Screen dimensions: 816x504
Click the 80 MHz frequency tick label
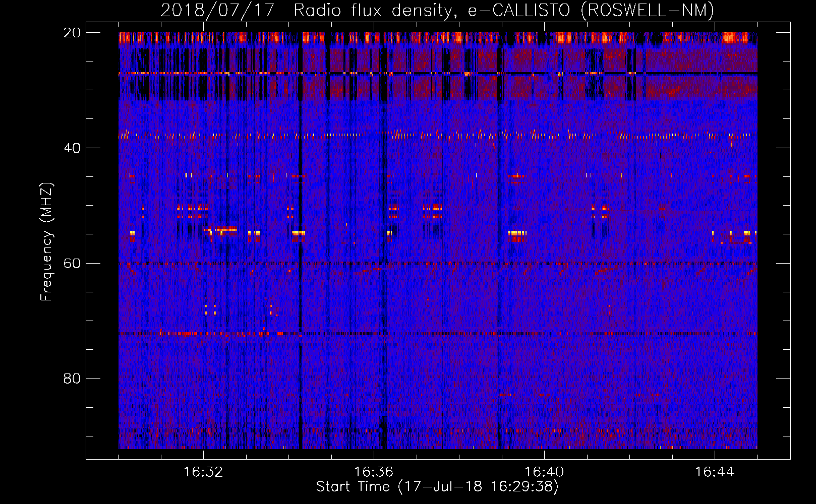click(72, 379)
